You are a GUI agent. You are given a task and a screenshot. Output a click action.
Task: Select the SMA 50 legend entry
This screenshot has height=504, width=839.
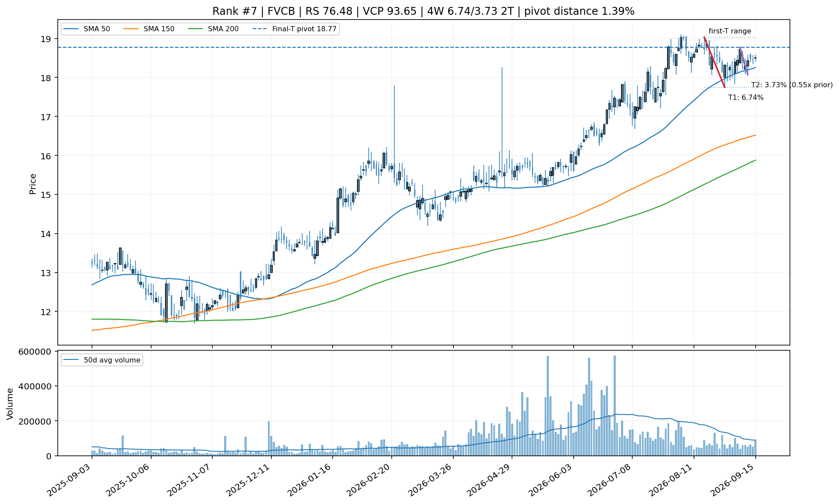coord(87,29)
